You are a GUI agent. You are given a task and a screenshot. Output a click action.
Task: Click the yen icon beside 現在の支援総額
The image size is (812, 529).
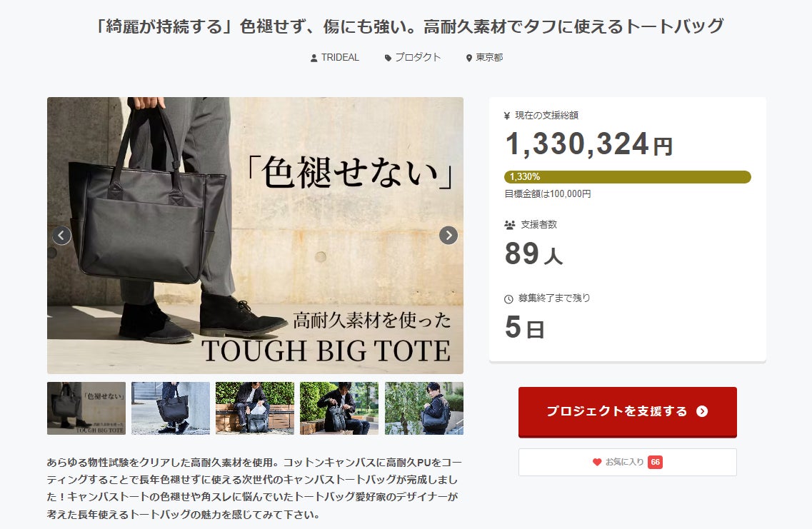tap(507, 116)
